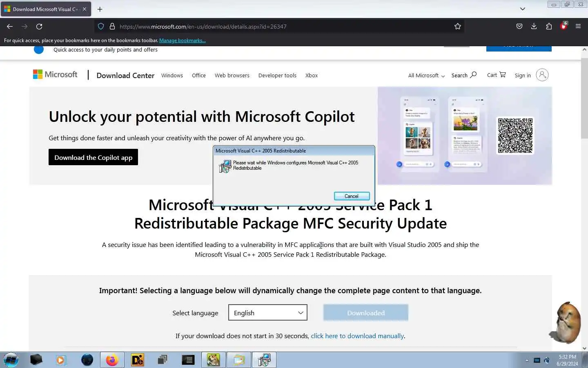Click the red ad blocker extension icon
The height and width of the screenshot is (368, 588).
pos(564,26)
